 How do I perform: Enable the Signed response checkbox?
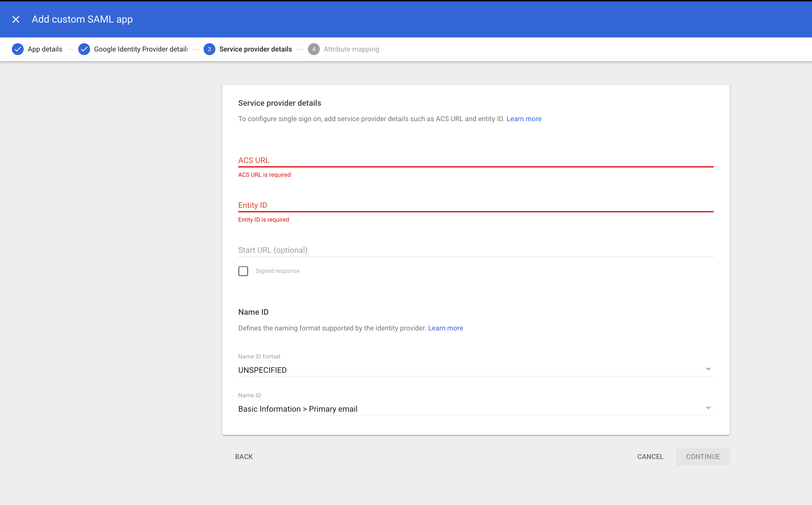click(x=243, y=271)
